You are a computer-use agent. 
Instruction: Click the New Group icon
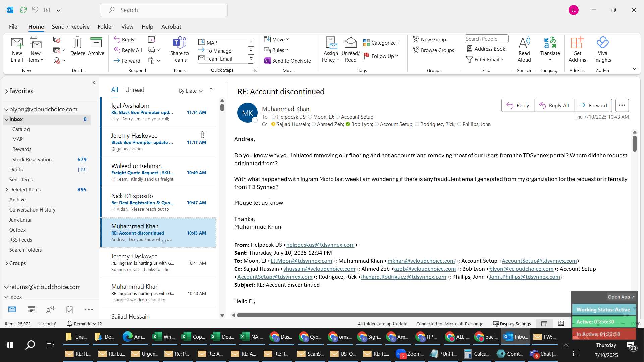[416, 39]
